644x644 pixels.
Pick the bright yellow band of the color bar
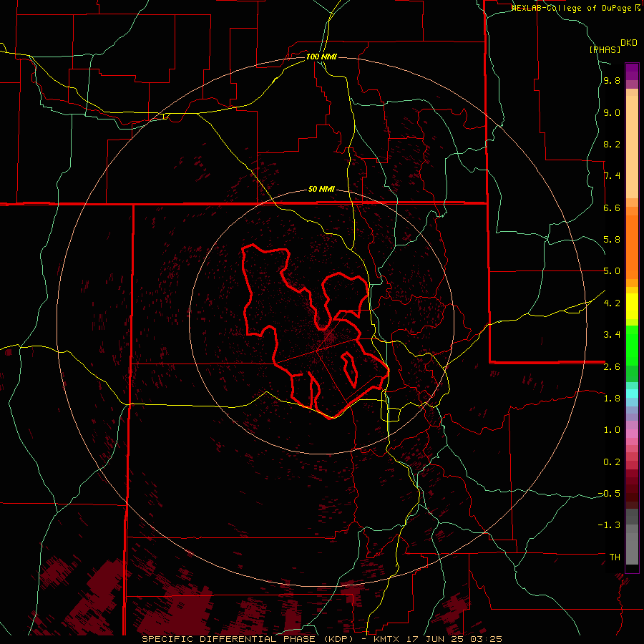(632, 306)
